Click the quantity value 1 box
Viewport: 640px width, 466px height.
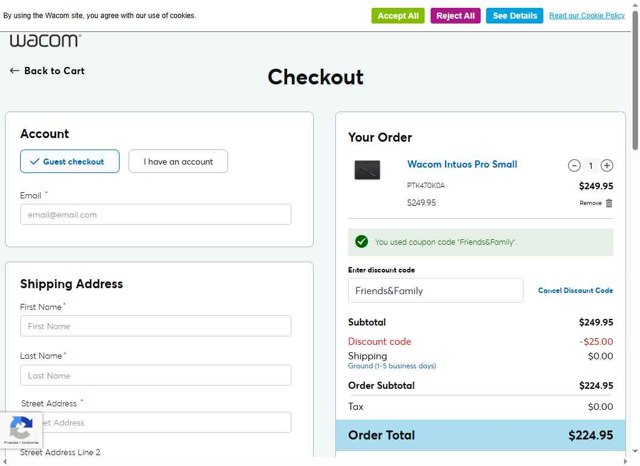pyautogui.click(x=590, y=166)
